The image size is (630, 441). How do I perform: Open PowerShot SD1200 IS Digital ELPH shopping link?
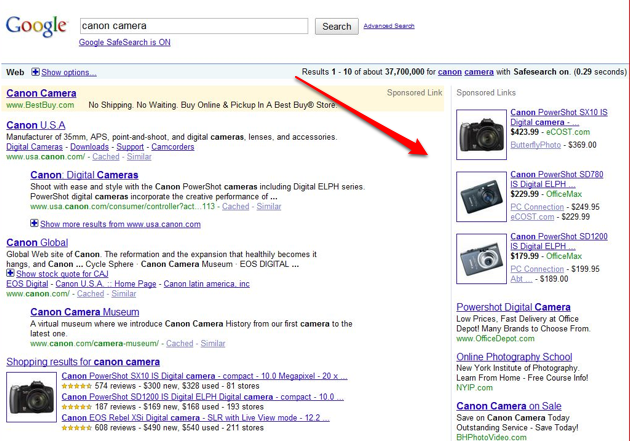point(202,397)
